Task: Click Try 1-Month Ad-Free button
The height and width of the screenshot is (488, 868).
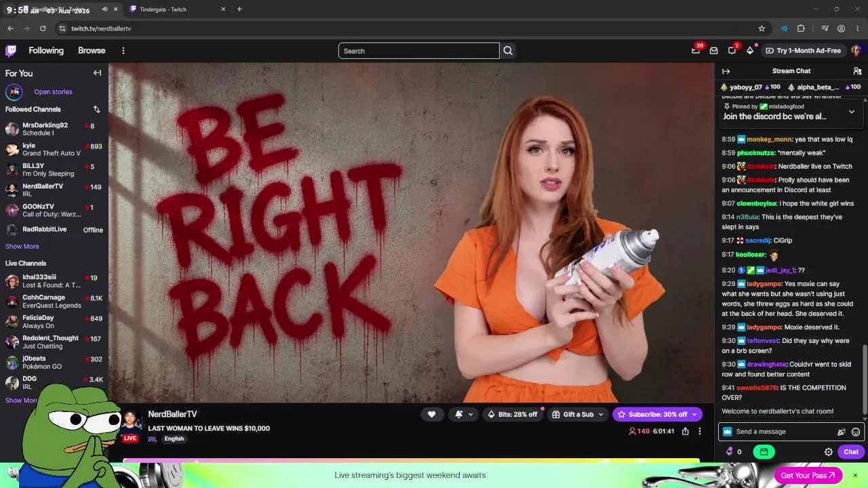Action: pos(803,50)
